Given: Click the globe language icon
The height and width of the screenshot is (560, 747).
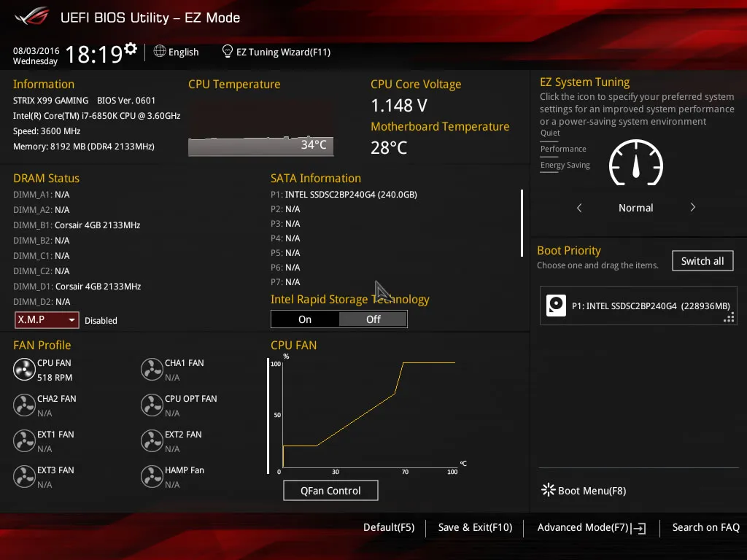Looking at the screenshot, I should (x=160, y=51).
